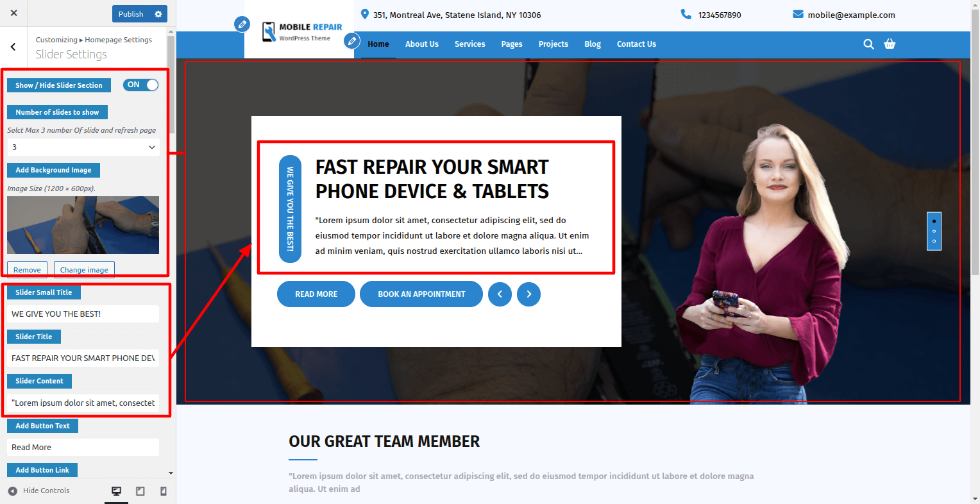Close the Customizer with X icon
Screen dimensions: 980x504
(x=13, y=13)
